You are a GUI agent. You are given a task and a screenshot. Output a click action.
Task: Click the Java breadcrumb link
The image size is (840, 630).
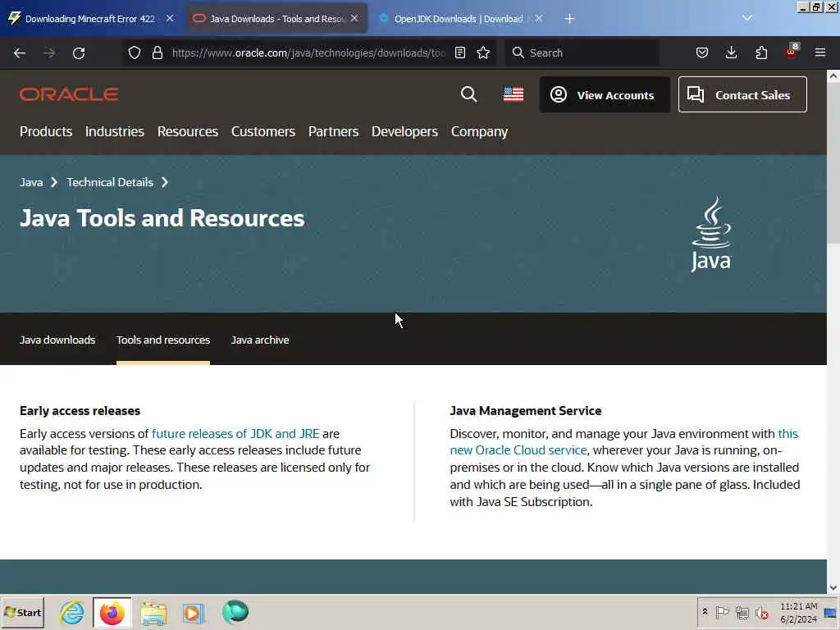[x=31, y=182]
